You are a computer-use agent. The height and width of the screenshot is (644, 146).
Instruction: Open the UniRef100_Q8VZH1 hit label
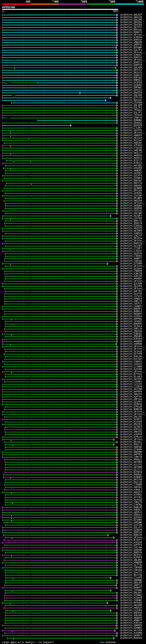[x=131, y=22]
